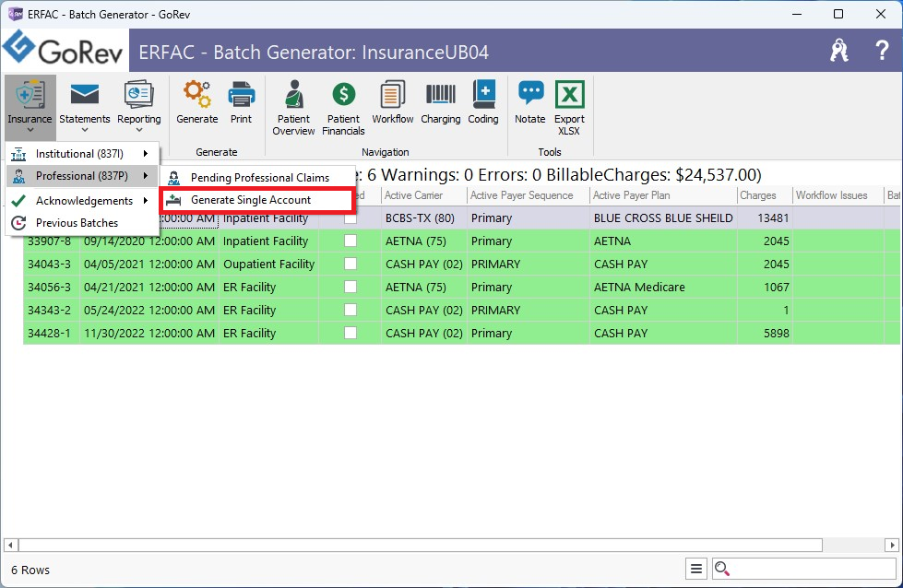Image resolution: width=903 pixels, height=588 pixels.
Task: Click the keys icon in the header
Action: click(x=839, y=51)
